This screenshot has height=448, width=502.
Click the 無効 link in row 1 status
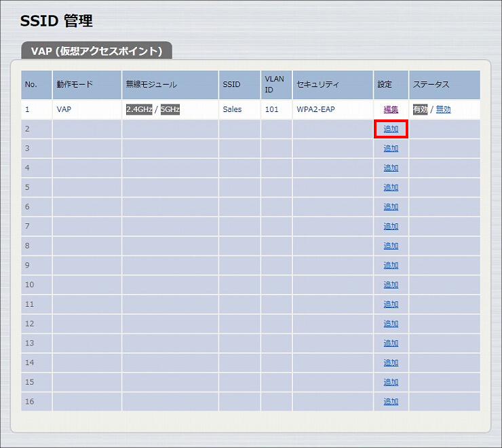point(444,109)
